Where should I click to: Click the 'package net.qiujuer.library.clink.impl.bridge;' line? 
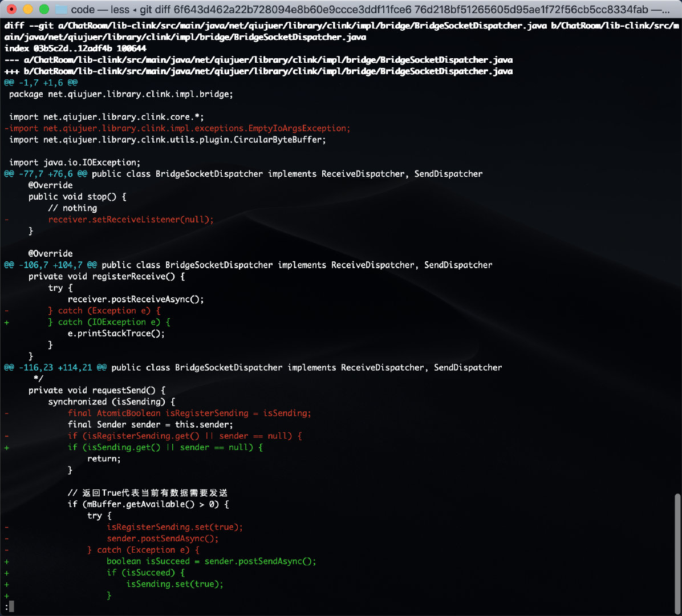[x=121, y=94]
